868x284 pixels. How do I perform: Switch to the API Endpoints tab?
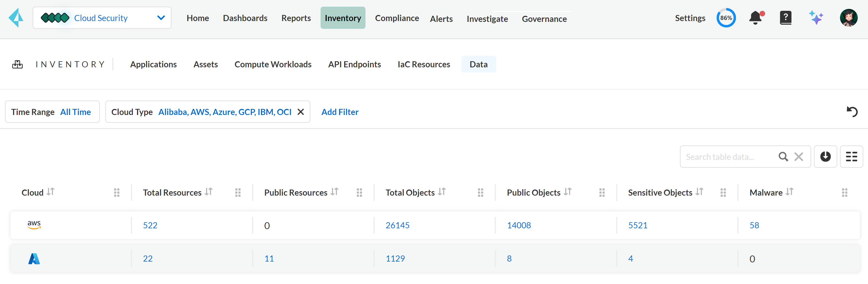point(354,64)
